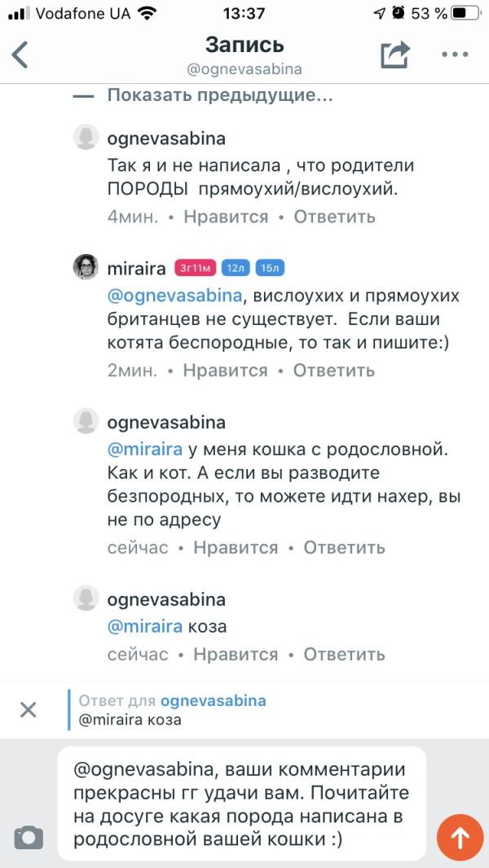This screenshot has width=489, height=868.
Task: Tap the blue 15л badge
Action: 270,268
